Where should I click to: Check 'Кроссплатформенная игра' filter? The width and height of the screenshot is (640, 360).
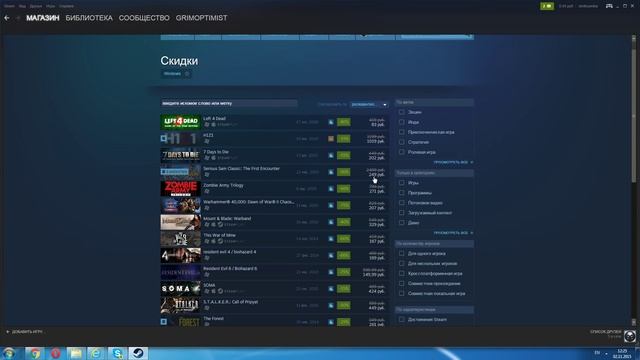[x=402, y=273]
